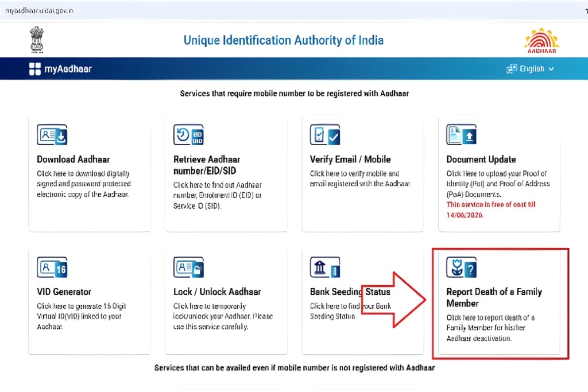Click the browser address bar URL
Screen dimensions: 588x392
40,10
